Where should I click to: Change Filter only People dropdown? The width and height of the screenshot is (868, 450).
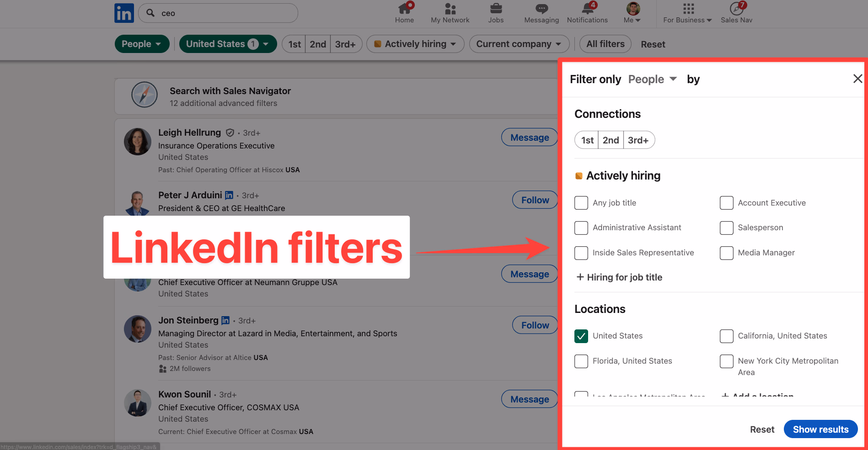(x=652, y=79)
